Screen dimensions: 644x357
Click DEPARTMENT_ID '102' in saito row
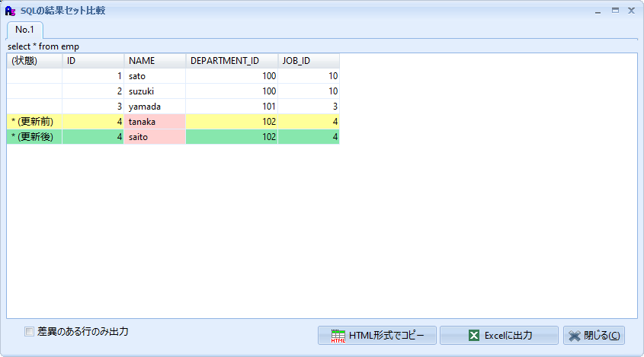coord(232,137)
